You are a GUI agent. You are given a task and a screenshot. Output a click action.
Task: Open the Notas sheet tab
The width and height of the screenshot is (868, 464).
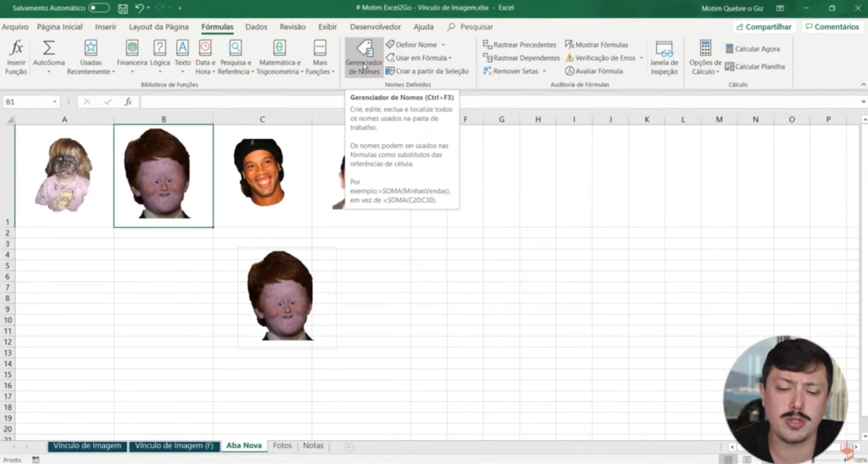(314, 445)
